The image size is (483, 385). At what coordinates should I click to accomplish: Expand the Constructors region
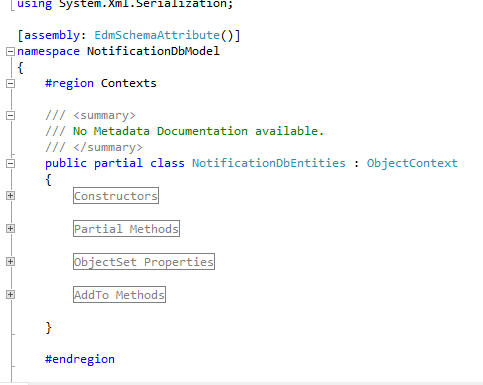(11, 196)
